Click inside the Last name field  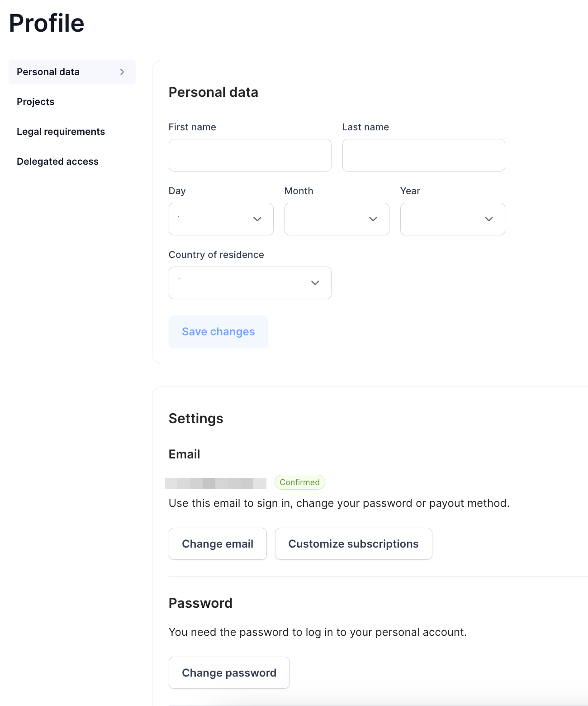point(423,155)
